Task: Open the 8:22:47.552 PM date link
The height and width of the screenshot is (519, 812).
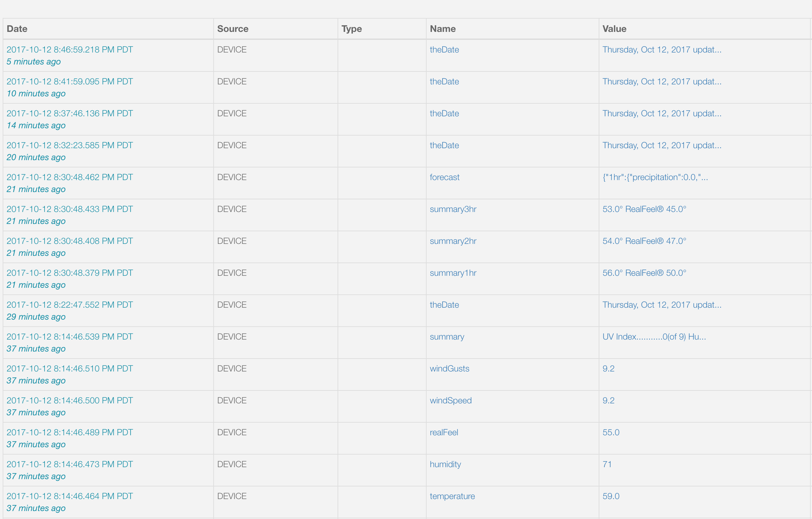Action: coord(70,305)
